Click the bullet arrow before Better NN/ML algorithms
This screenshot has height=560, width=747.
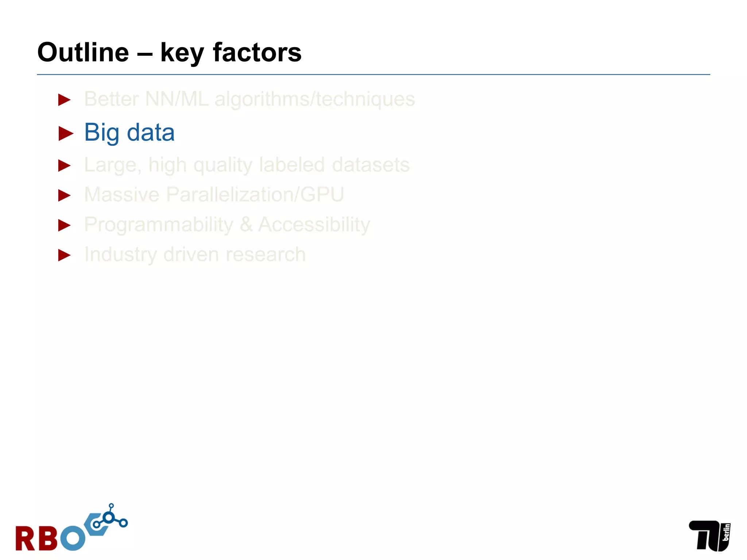tap(64, 100)
